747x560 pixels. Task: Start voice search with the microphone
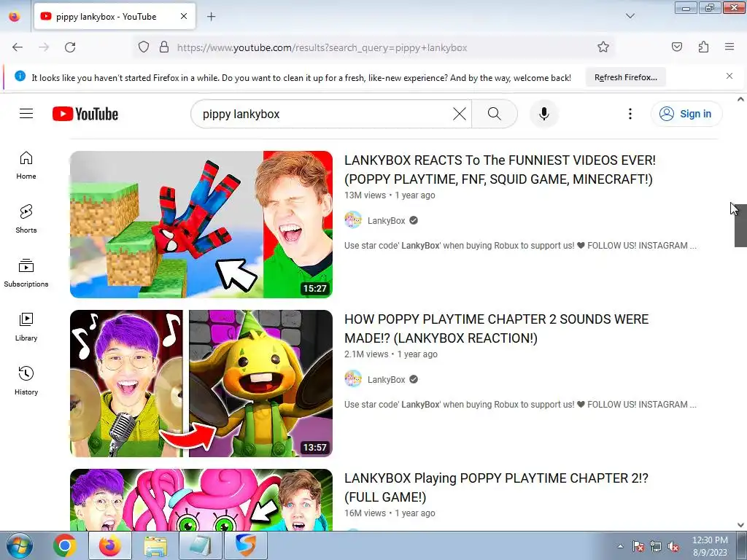tap(544, 114)
